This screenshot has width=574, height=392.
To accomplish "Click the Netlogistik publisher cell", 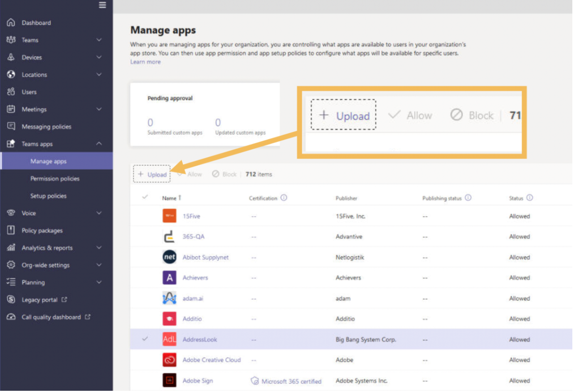I will point(350,257).
